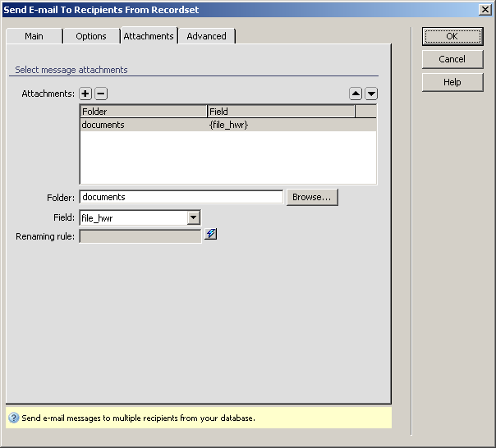
Task: Open the Options tab
Action: [91, 36]
